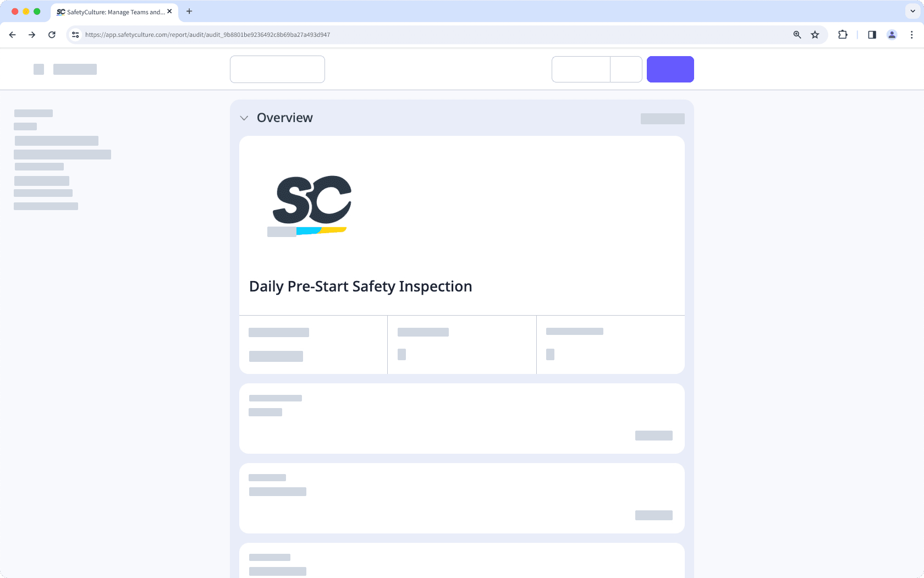Screen dimensions: 924x578
Task: Open the side panel icon
Action: (872, 35)
